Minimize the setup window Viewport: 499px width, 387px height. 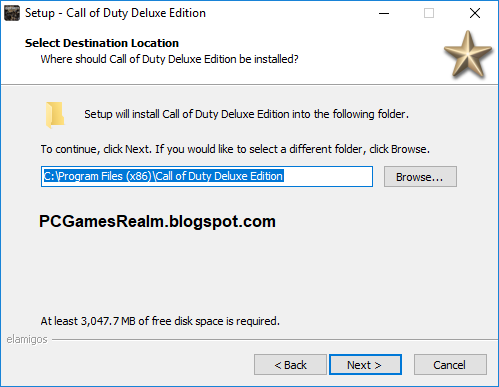(x=384, y=13)
